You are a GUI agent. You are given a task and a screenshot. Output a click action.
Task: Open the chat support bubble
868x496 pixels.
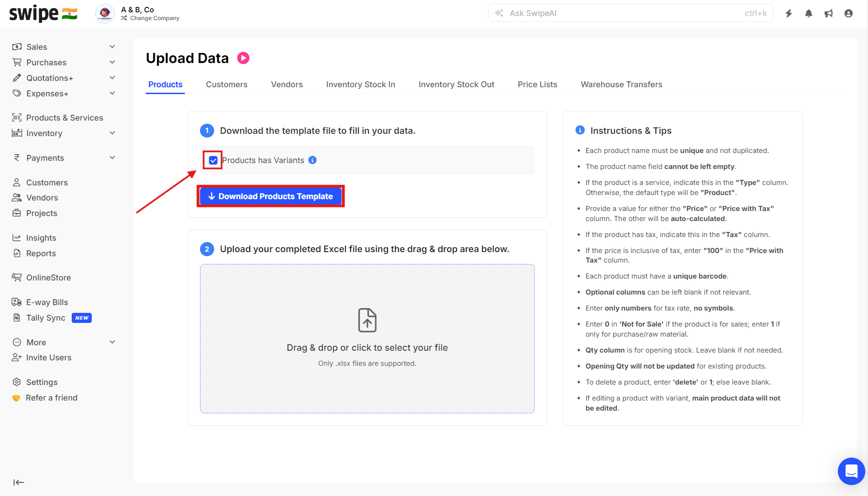pyautogui.click(x=851, y=471)
